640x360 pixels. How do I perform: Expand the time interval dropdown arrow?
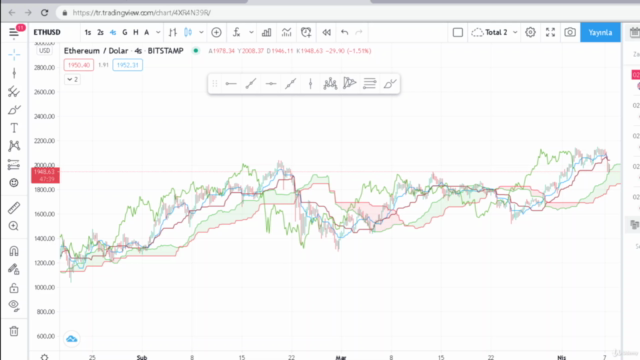(158, 32)
